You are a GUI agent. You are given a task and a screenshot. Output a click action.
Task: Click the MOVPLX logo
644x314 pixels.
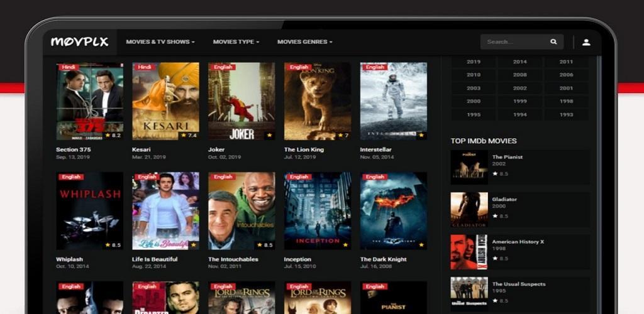click(x=79, y=42)
